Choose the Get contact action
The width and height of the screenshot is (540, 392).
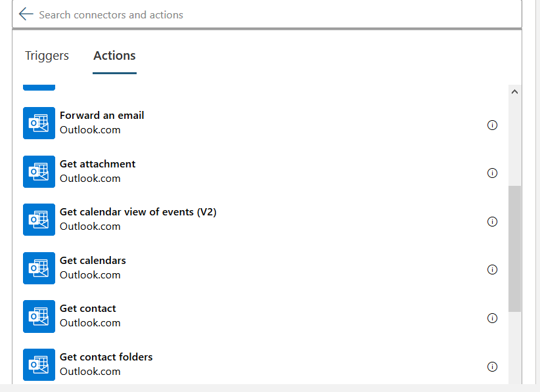click(88, 309)
